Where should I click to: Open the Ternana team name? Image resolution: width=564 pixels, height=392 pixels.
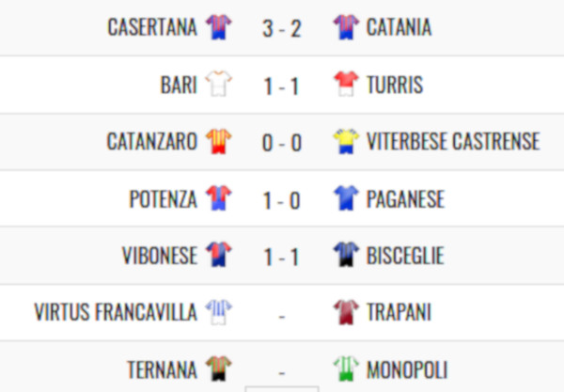tap(162, 369)
